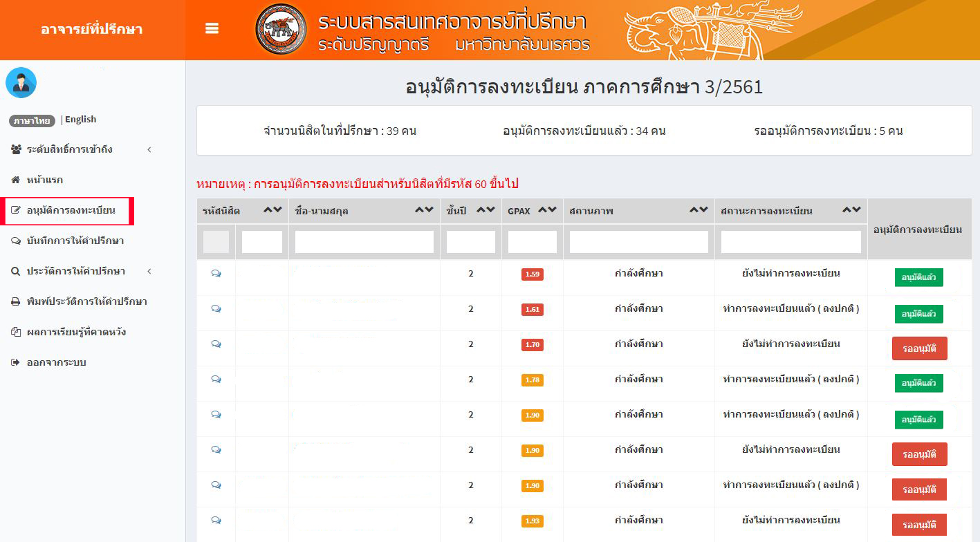
Task: Sort by สถานะการลงทะเบียน column arrows
Action: (851, 210)
